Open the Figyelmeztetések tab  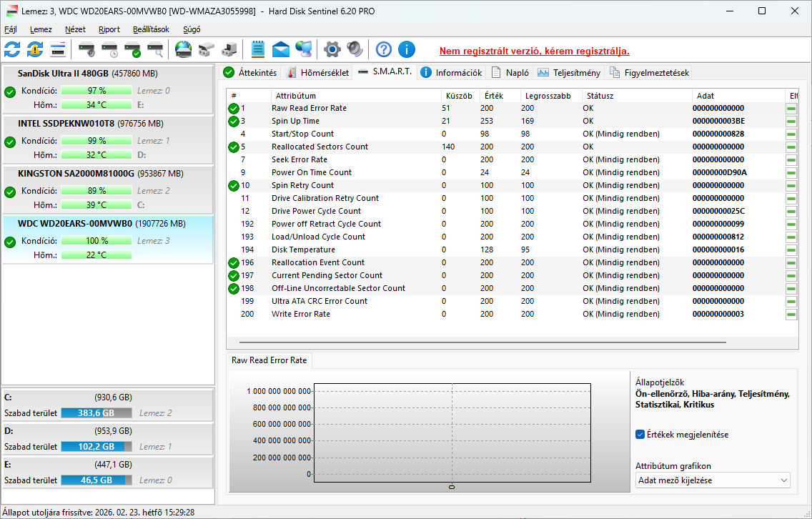point(649,72)
